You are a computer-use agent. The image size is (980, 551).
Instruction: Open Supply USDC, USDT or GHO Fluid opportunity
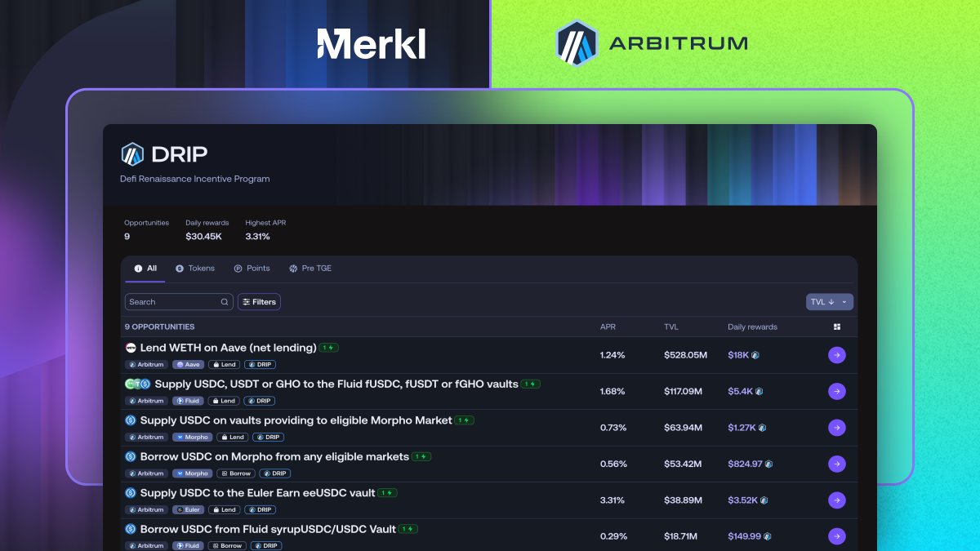336,384
